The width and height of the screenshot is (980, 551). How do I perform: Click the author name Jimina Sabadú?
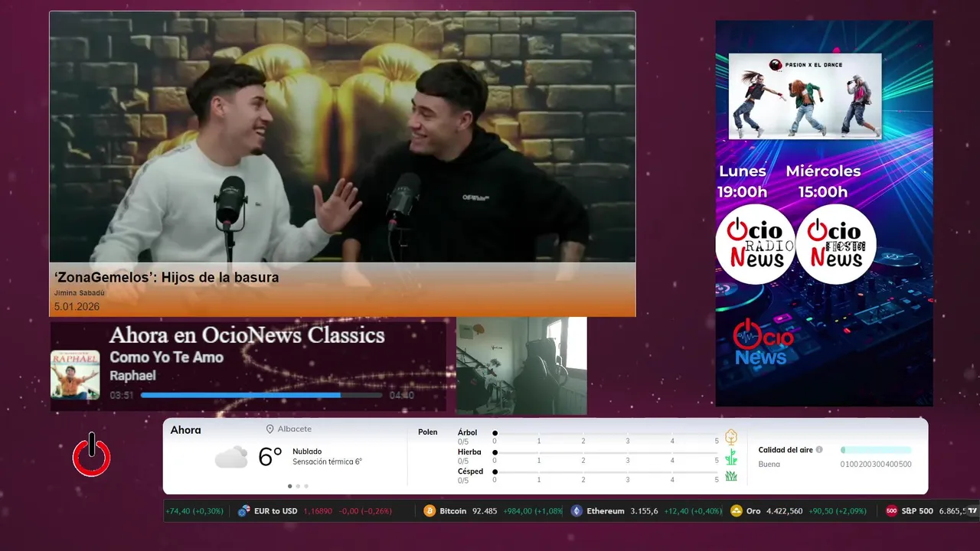(79, 293)
